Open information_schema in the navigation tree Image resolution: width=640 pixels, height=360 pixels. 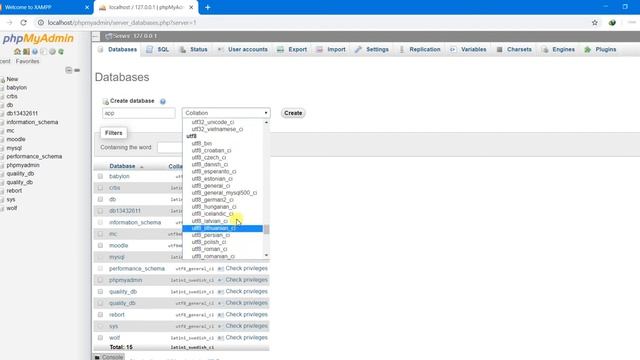click(32, 122)
